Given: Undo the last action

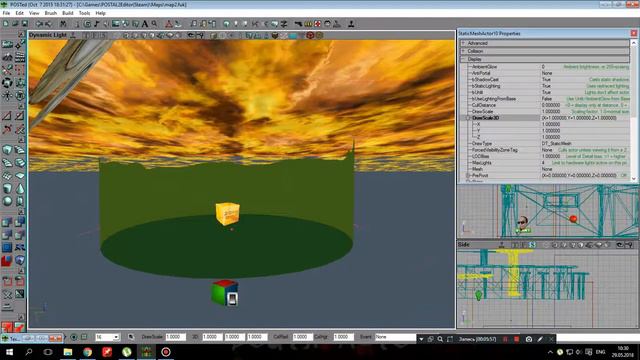Looking at the screenshot, I should (x=39, y=24).
